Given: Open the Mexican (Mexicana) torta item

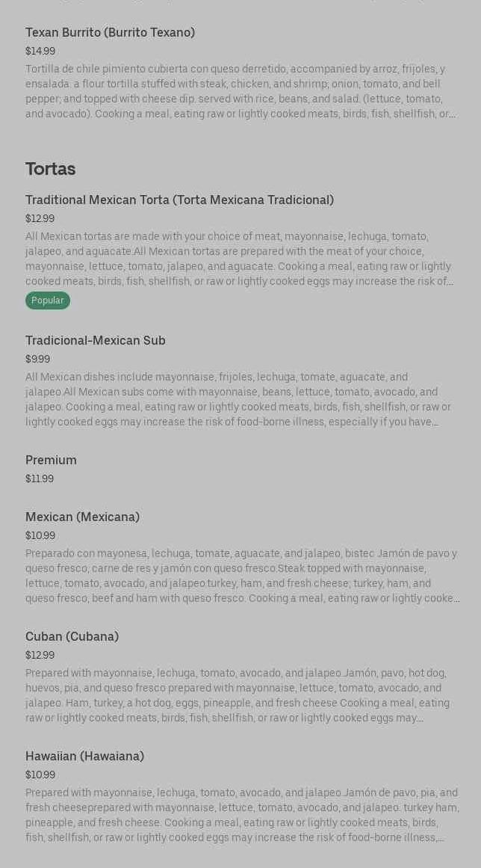Looking at the screenshot, I should [x=82, y=517].
